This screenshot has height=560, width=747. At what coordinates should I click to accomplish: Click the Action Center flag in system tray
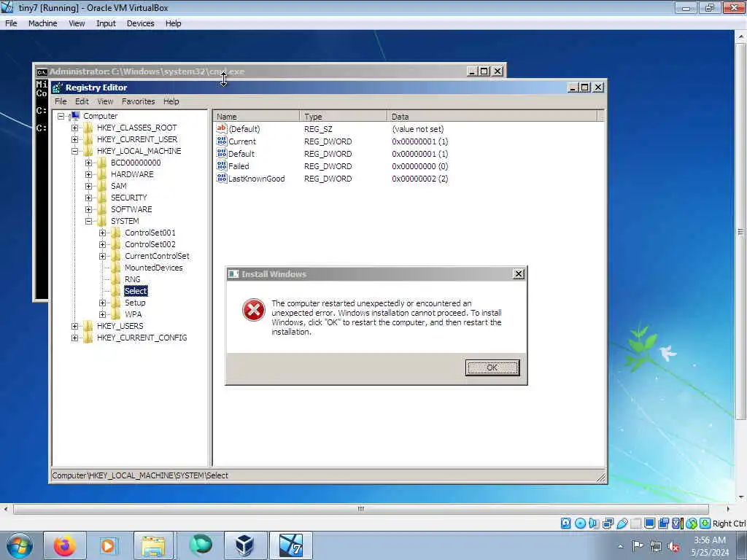pos(638,545)
